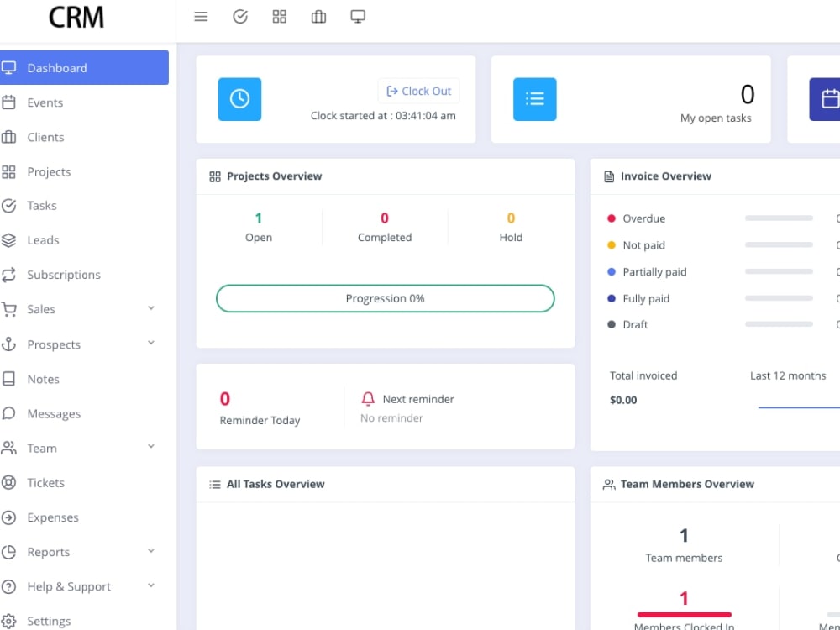Click the projects grid icon in the top toolbar
The width and height of the screenshot is (840, 630).
point(279,16)
